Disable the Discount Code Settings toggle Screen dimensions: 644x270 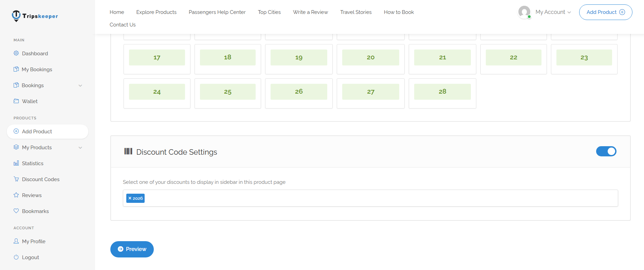pos(606,151)
